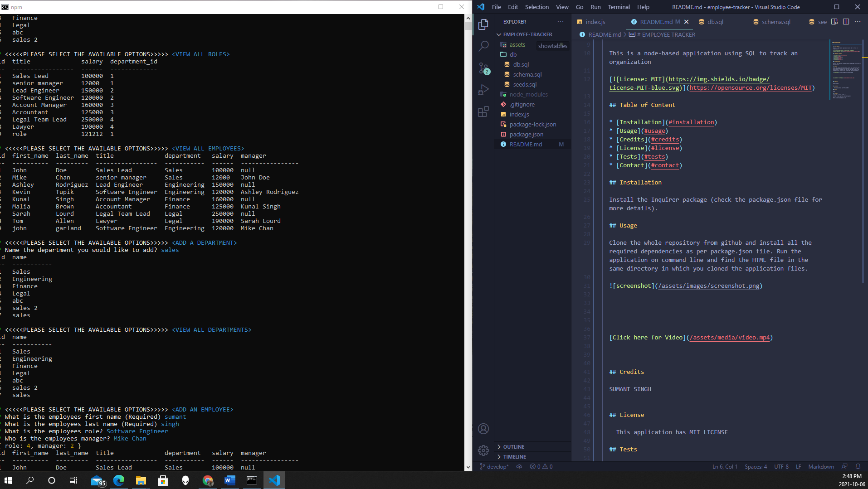Open Microsoft Word from the taskbar
The width and height of the screenshot is (868, 489).
[x=230, y=480]
